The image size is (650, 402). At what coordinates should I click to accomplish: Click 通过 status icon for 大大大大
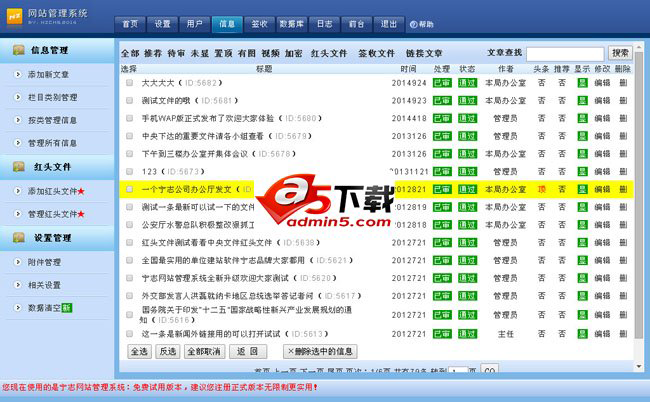pos(467,83)
